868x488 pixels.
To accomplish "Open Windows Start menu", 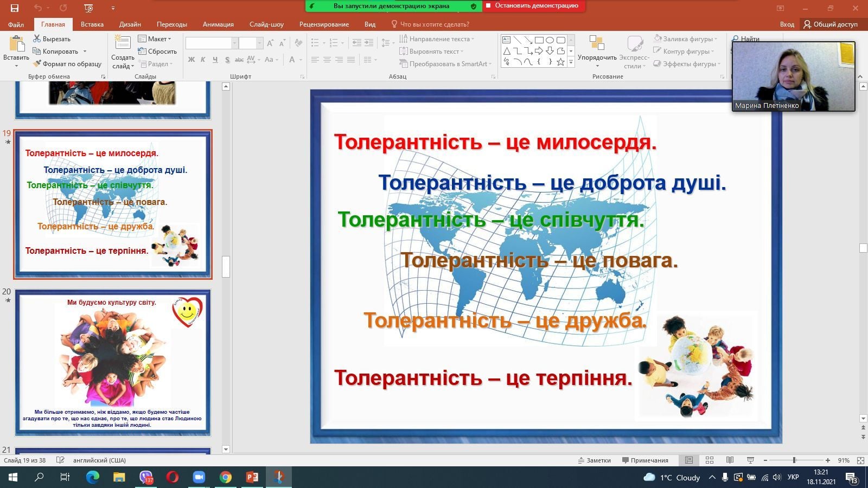I will (13, 477).
